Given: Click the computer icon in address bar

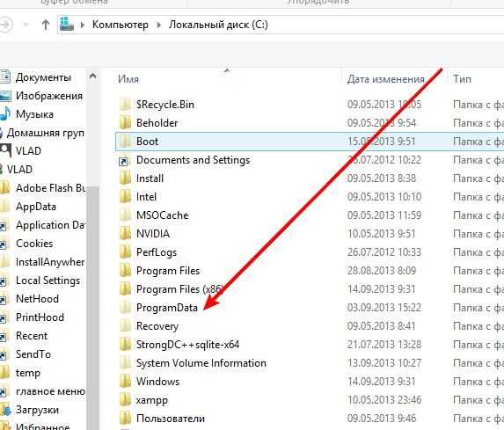Looking at the screenshot, I should (x=67, y=25).
